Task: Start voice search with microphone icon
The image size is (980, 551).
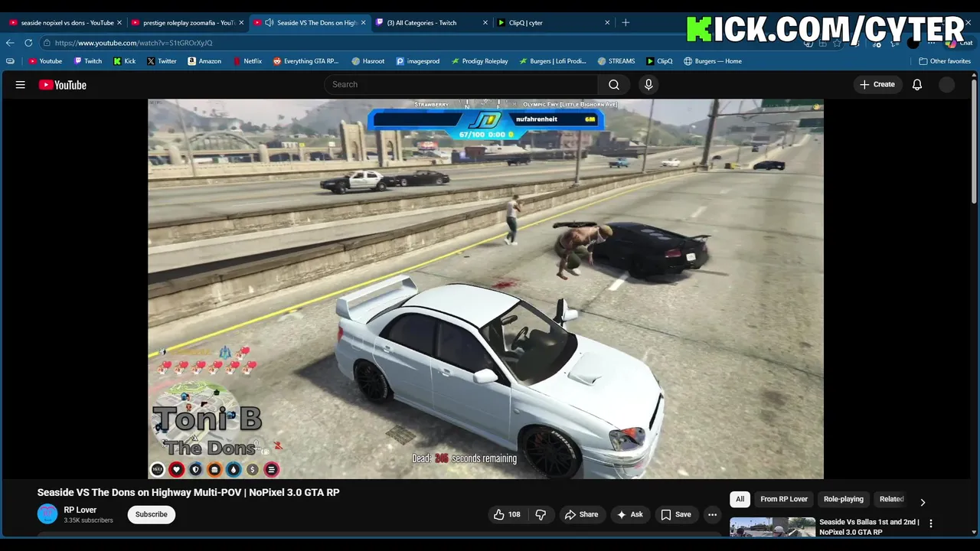Action: point(648,84)
